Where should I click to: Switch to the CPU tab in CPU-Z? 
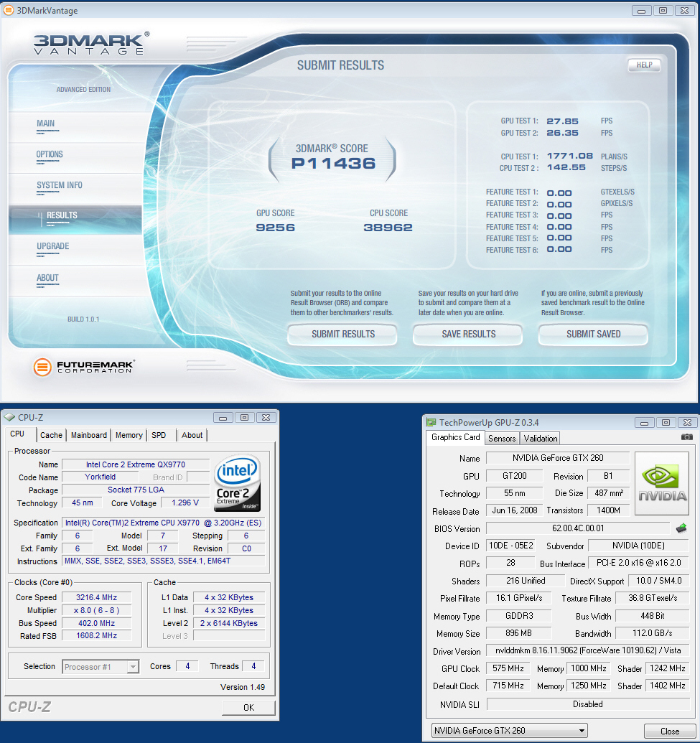click(x=17, y=434)
